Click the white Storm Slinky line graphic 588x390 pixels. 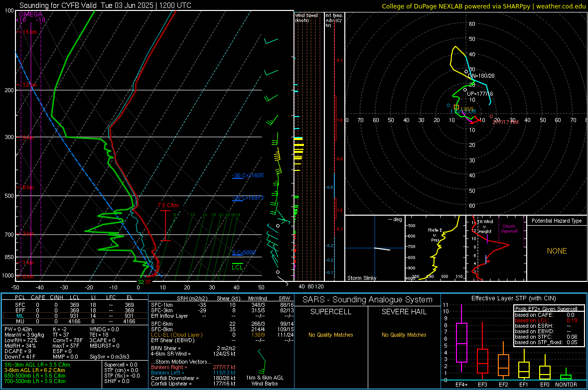pyautogui.click(x=382, y=249)
